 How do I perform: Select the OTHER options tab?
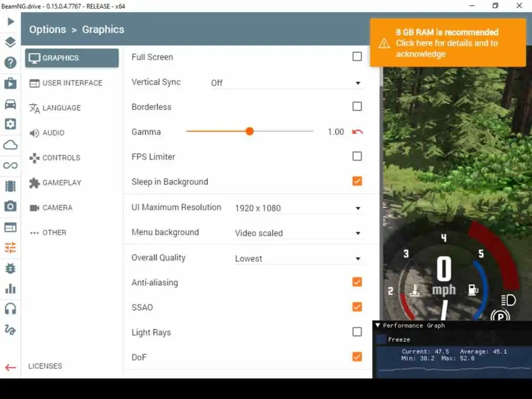click(72, 233)
